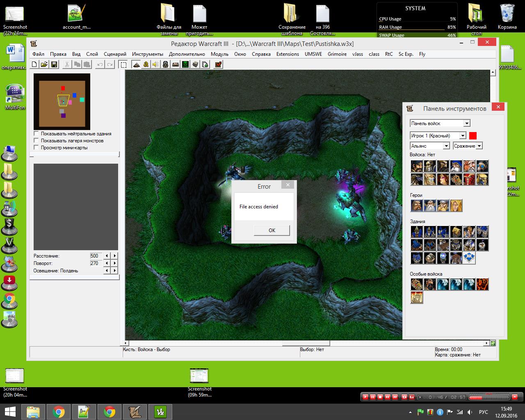
Task: Open the AI Editor green face icon
Action: [185, 64]
